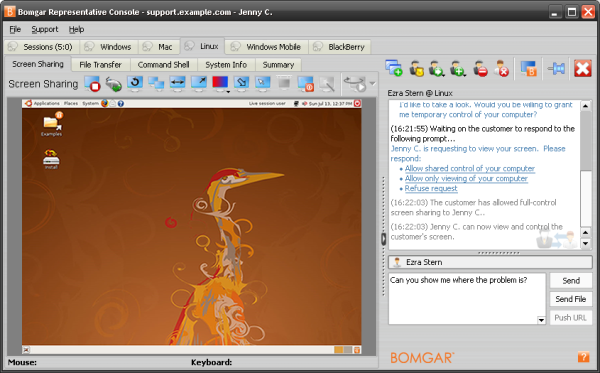This screenshot has height=373, width=600.
Task: Open the Help menu
Action: pos(76,29)
